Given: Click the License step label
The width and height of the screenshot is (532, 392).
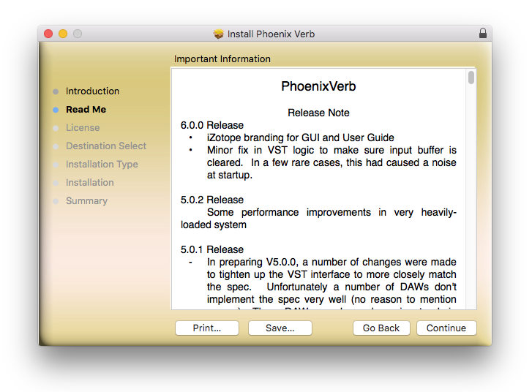Looking at the screenshot, I should click(83, 127).
